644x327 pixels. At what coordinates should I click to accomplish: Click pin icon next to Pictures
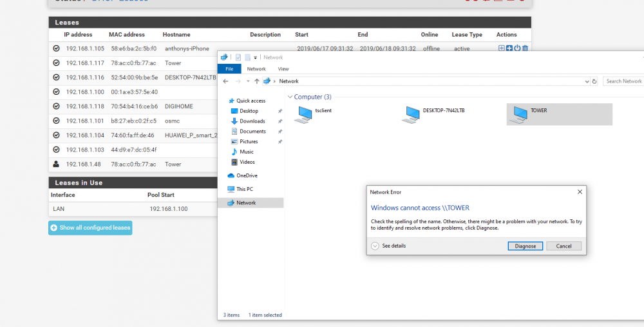tap(280, 141)
